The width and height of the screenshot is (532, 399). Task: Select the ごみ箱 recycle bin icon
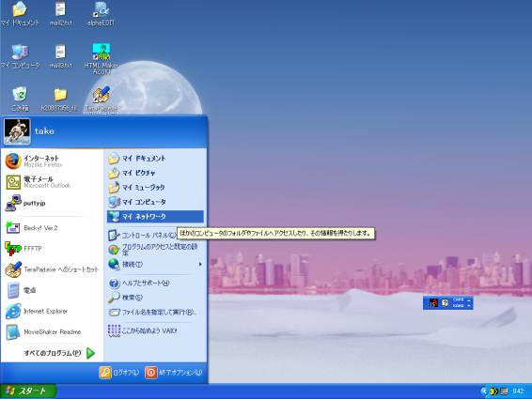20,99
